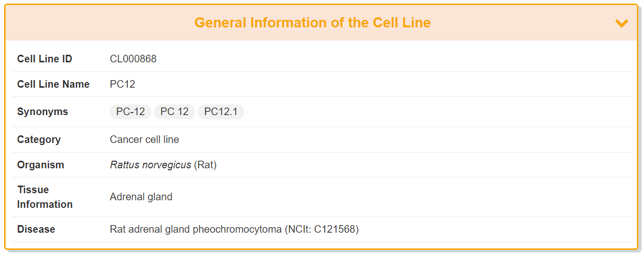The height and width of the screenshot is (255, 644).
Task: Click the Category row label
Action: [39, 139]
